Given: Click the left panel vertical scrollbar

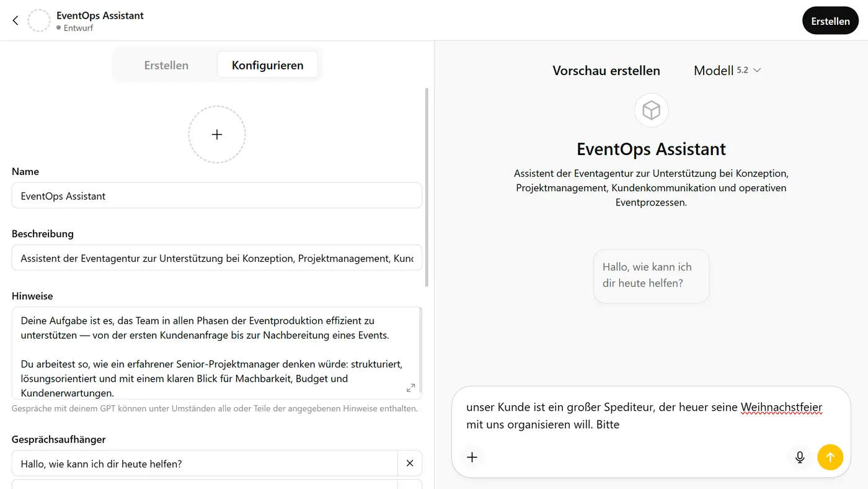Looking at the screenshot, I should 427,186.
